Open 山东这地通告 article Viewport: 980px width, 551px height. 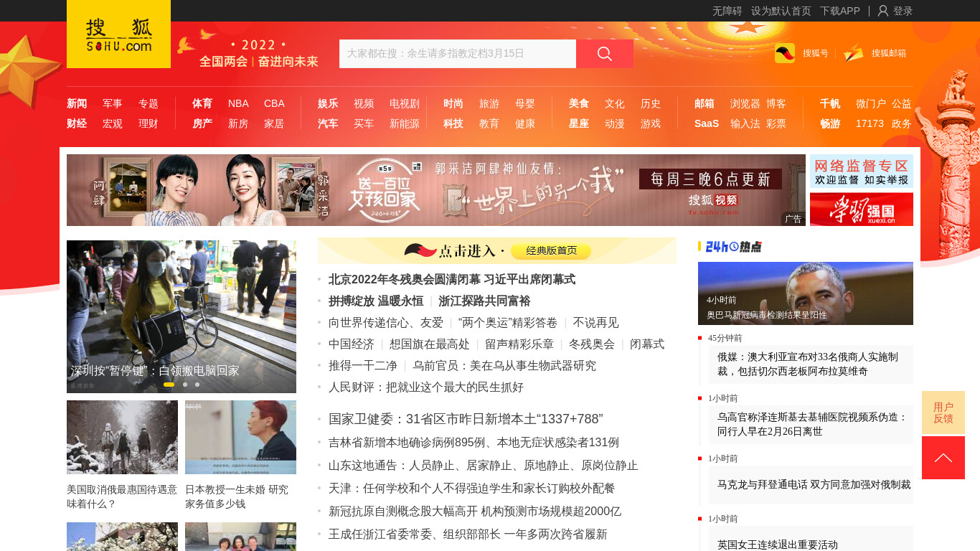484,465
